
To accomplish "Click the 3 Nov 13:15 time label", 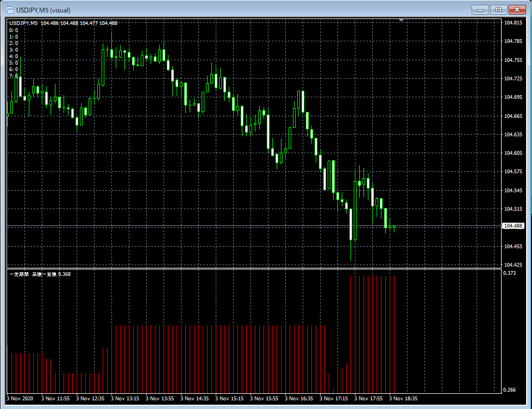I will 125,399.
